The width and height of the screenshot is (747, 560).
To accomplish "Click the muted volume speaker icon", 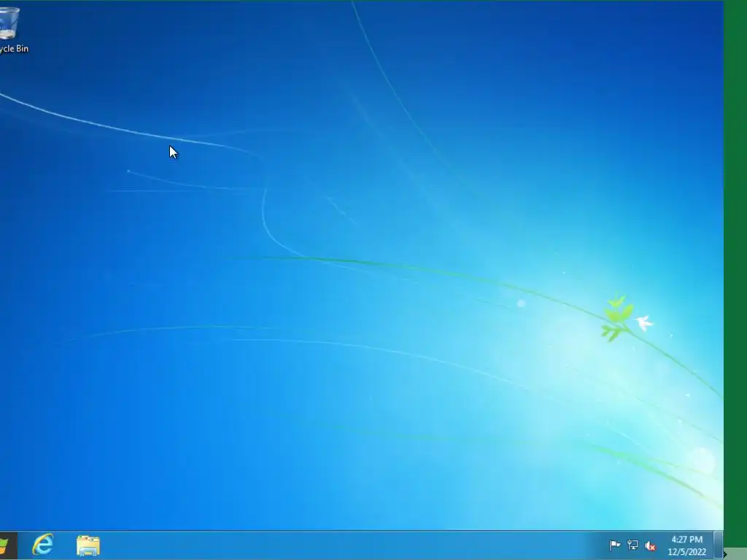I will point(650,545).
